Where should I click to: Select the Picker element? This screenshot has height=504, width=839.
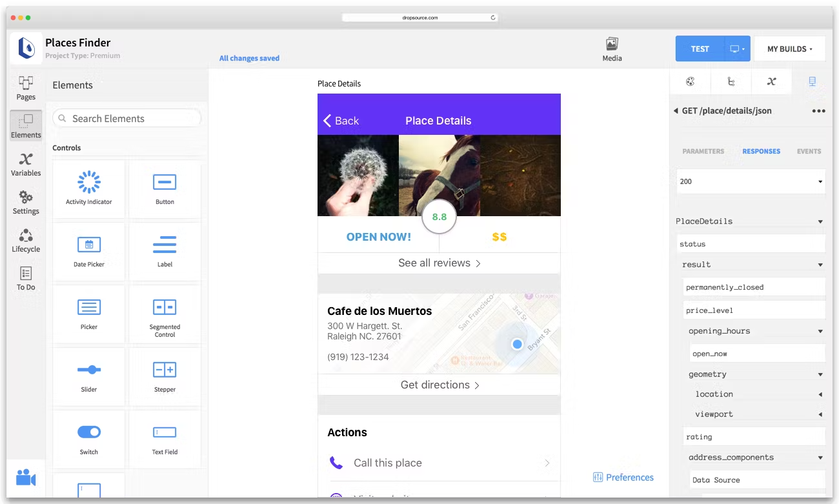pyautogui.click(x=89, y=314)
